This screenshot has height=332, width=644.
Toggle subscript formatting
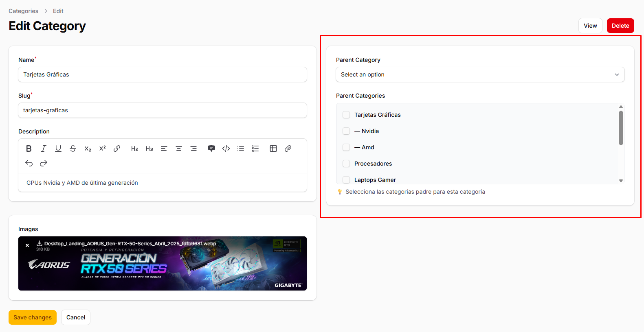[88, 149]
